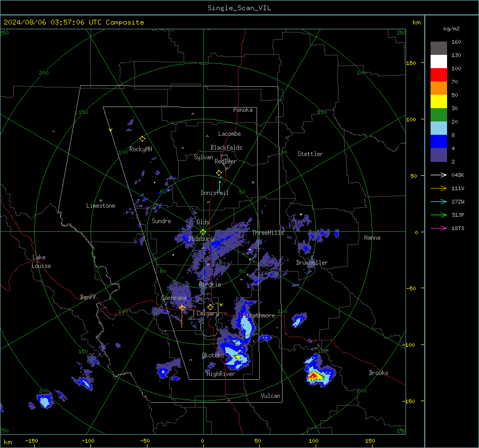
Task: Select the light blue 8-20 legend swatch
Action: pyautogui.click(x=439, y=128)
